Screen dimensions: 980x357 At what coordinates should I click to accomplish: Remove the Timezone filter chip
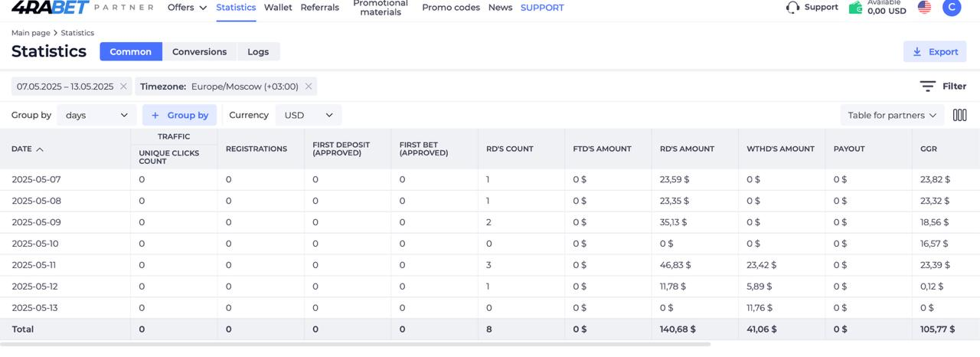click(x=309, y=87)
